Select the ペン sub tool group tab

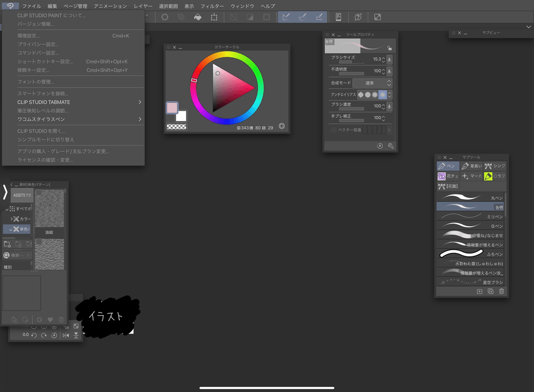click(448, 166)
